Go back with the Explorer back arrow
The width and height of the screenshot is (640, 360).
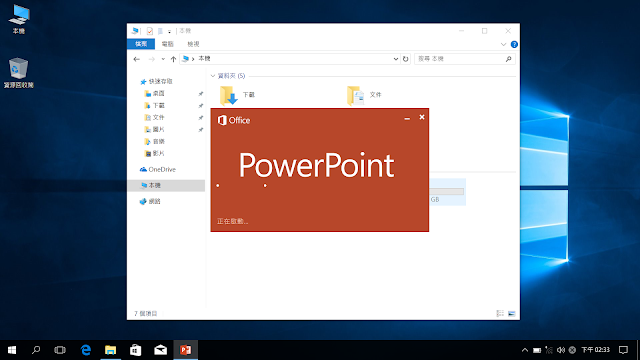tap(137, 59)
